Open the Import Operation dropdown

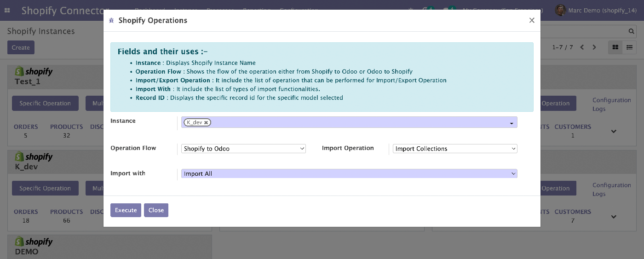pyautogui.click(x=455, y=149)
